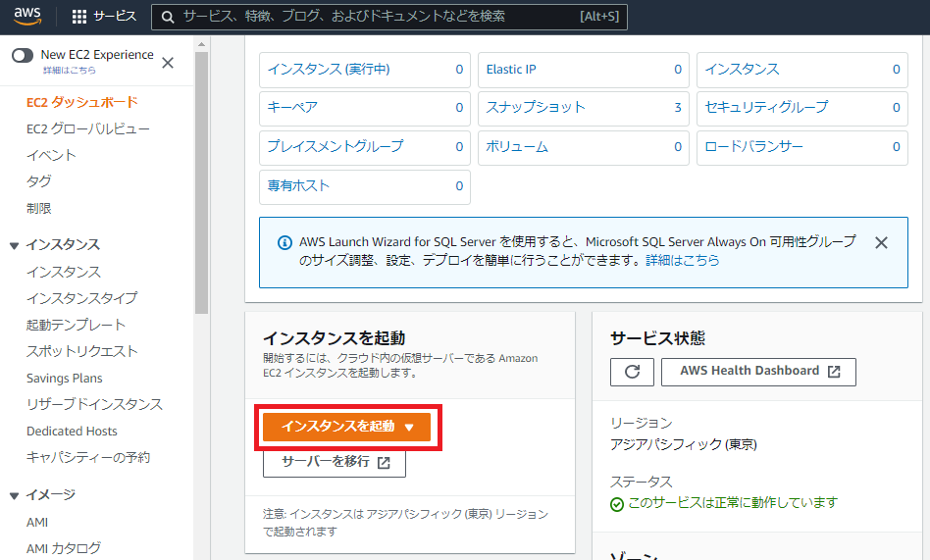930x560 pixels.
Task: Open the インスタンスを起動 dropdown button
Action: (347, 427)
